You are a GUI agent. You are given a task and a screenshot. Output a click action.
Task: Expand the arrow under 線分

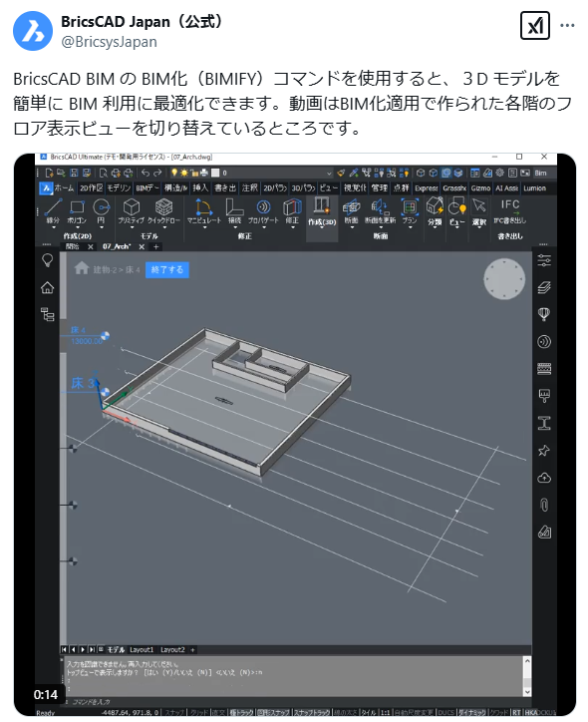point(53,227)
